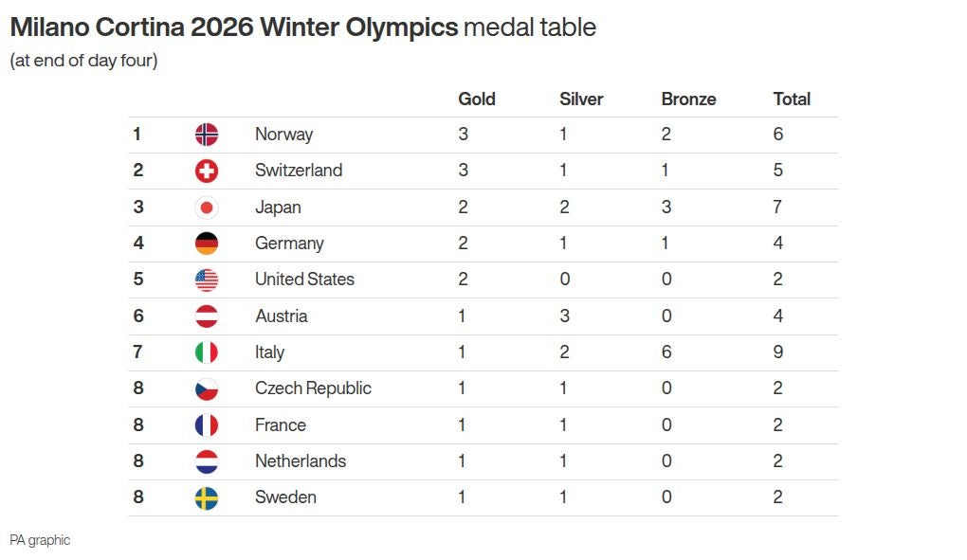
Task: Click the Bronze column header
Action: click(688, 99)
